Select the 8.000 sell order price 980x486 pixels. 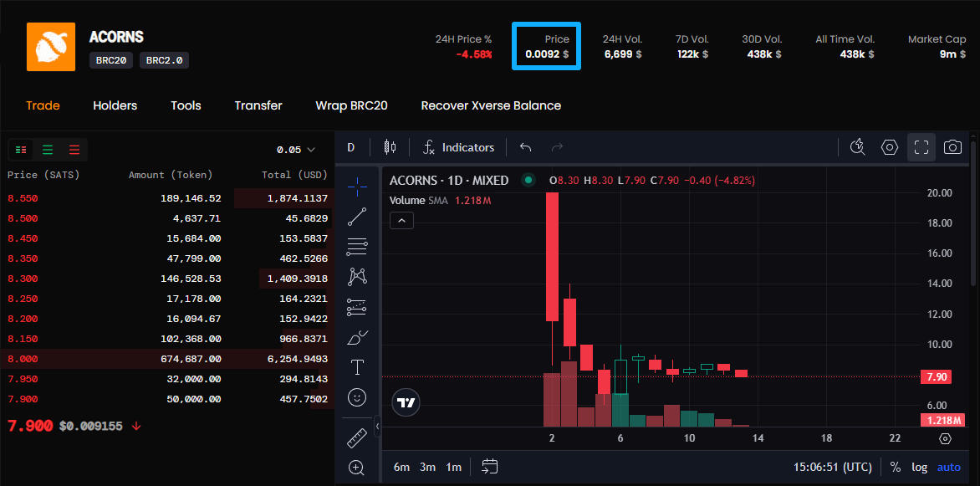23,359
